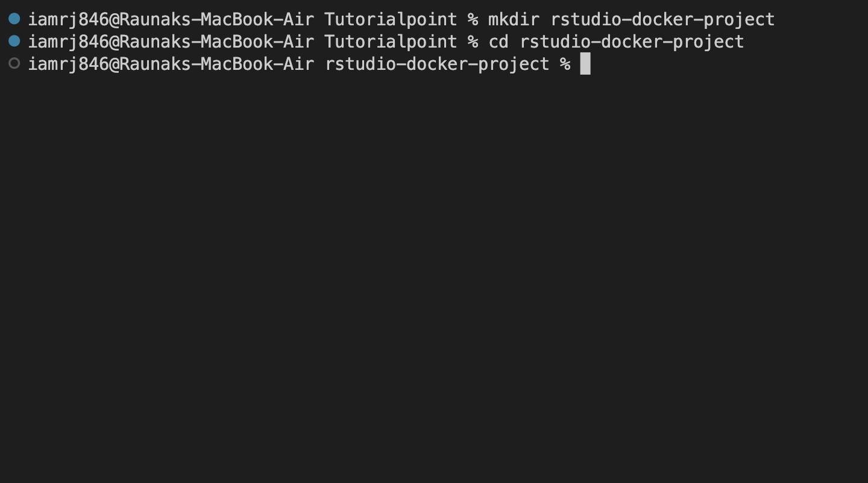The width and height of the screenshot is (868, 483).
Task: Click Tutorialpoint on the mkdir line
Action: (391, 19)
